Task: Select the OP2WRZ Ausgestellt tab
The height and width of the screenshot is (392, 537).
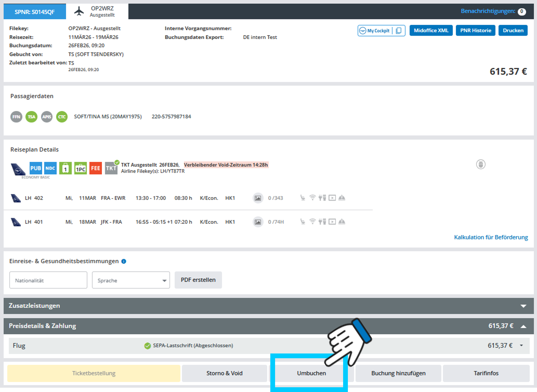Action: 97,11
